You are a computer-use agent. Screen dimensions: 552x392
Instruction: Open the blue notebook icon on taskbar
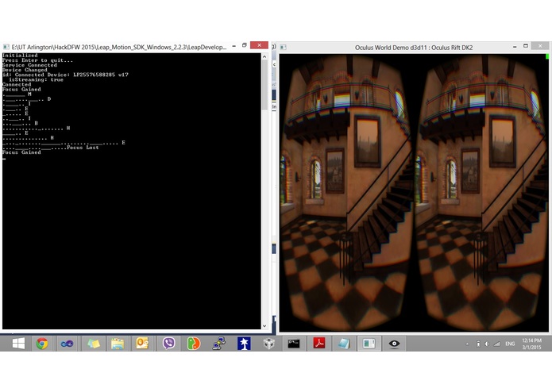pyautogui.click(x=344, y=343)
